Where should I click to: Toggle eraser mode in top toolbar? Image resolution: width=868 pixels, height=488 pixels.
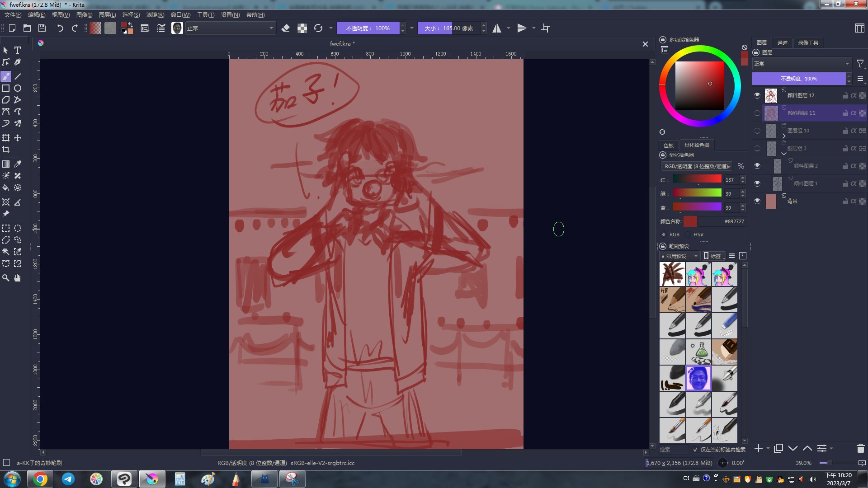[x=285, y=28]
